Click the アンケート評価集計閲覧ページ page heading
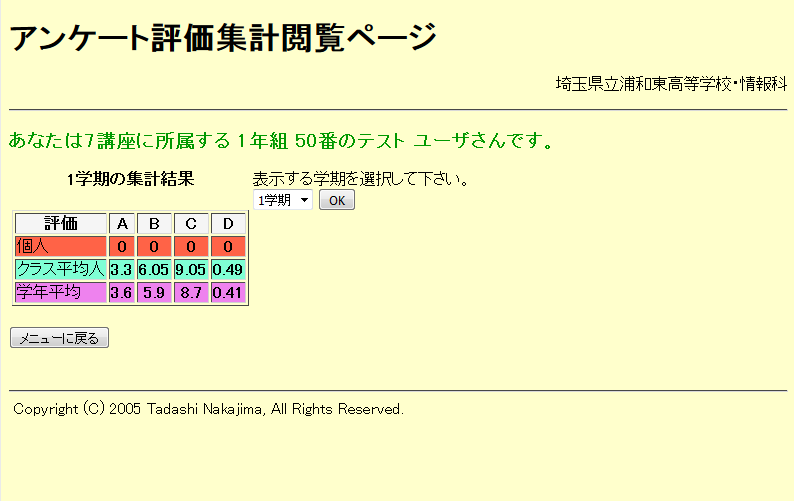The width and height of the screenshot is (794, 501). tap(223, 37)
